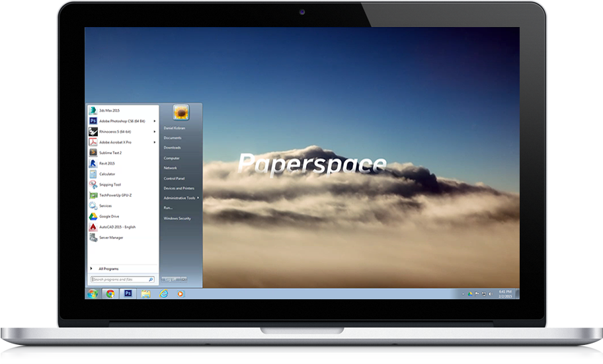Screen dimensions: 603x364
Task: Click the Show desktop button
Action: point(517,294)
